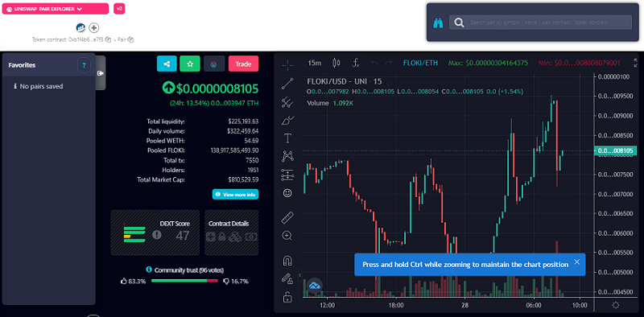This screenshot has width=644, height=317.
Task: Open the candlestick chart type menu
Action: pyautogui.click(x=336, y=63)
